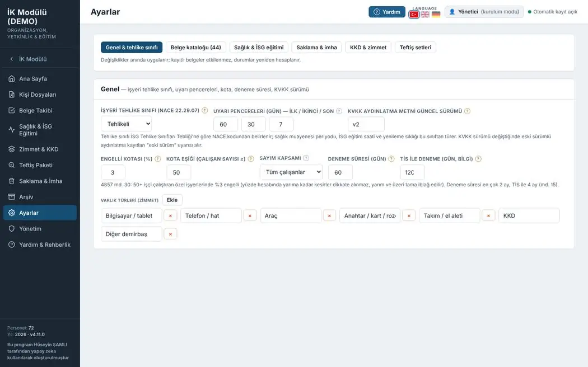Delete the Anahtar / kart asset type
This screenshot has width=588, height=367.
[409, 216]
